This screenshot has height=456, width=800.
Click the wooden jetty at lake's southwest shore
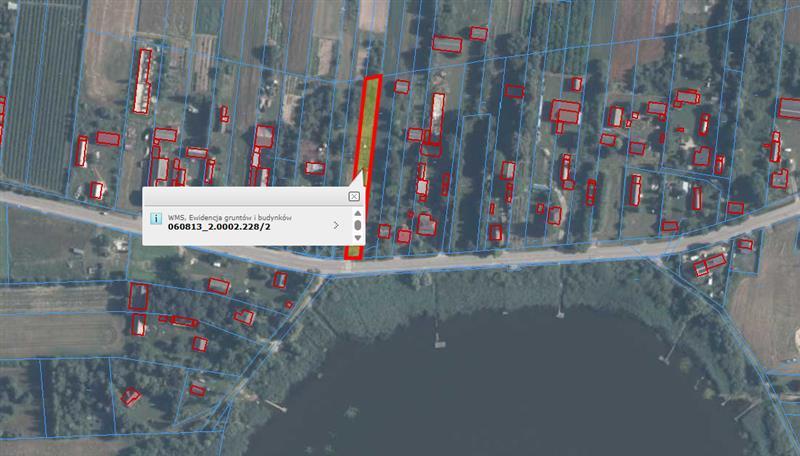[273, 404]
